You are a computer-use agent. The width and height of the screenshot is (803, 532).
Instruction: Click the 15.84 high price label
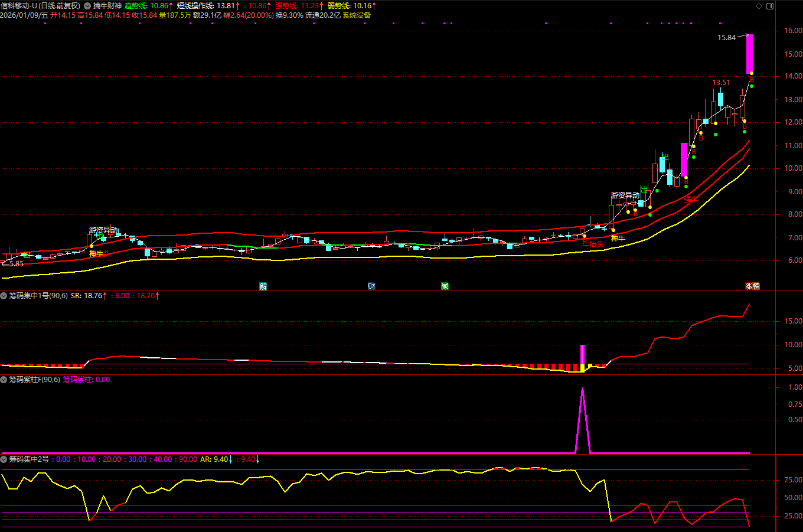tap(726, 38)
